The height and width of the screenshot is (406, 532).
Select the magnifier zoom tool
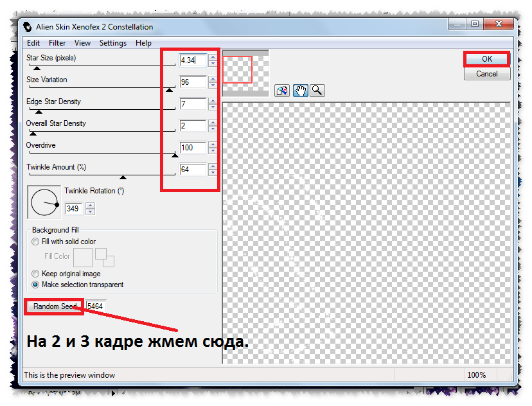[317, 91]
